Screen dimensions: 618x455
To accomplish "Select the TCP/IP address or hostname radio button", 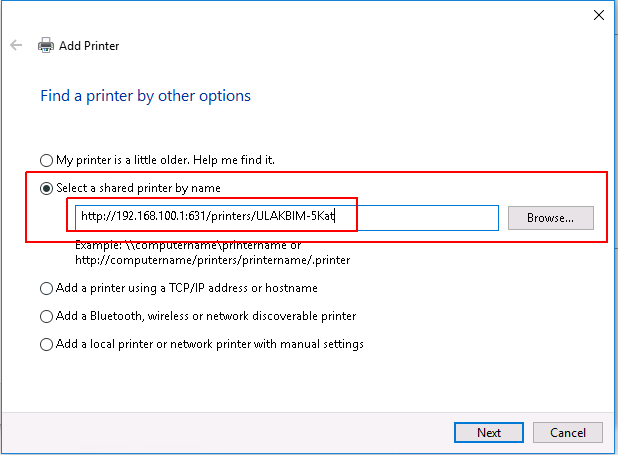I will point(46,288).
